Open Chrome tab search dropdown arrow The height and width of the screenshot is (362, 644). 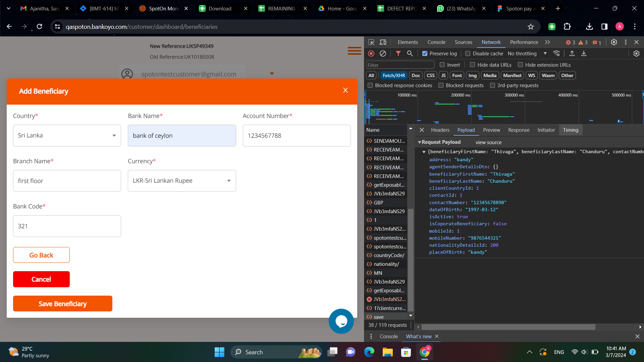8,8
